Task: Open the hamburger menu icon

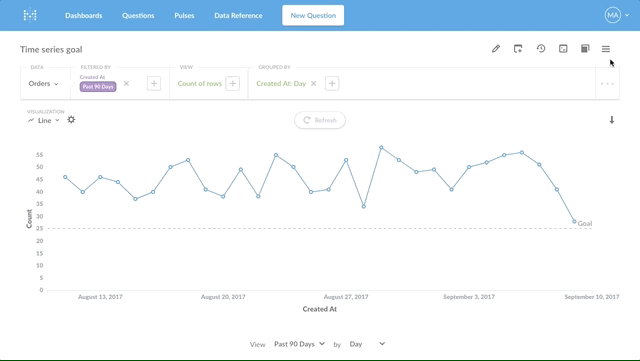Action: [x=606, y=49]
